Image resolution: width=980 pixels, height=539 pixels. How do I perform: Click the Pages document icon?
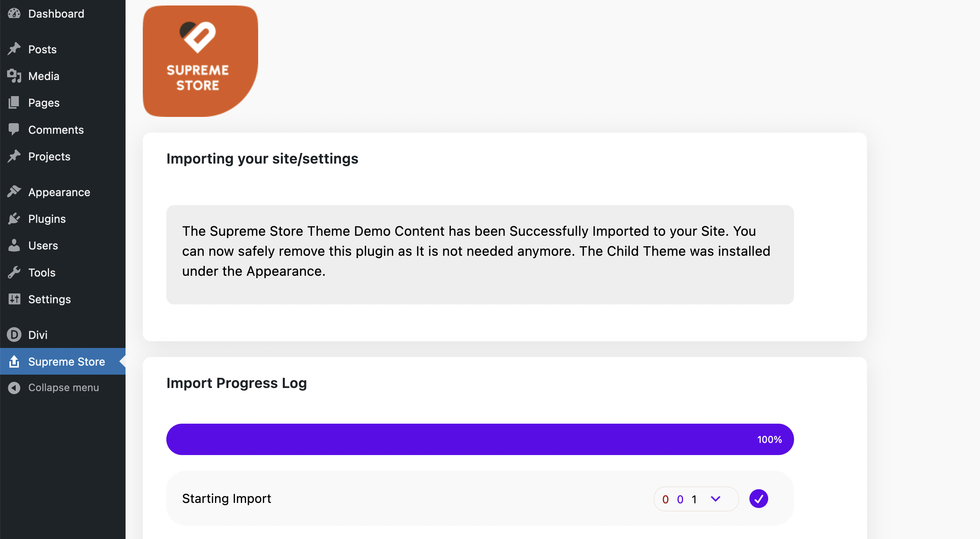coord(14,102)
